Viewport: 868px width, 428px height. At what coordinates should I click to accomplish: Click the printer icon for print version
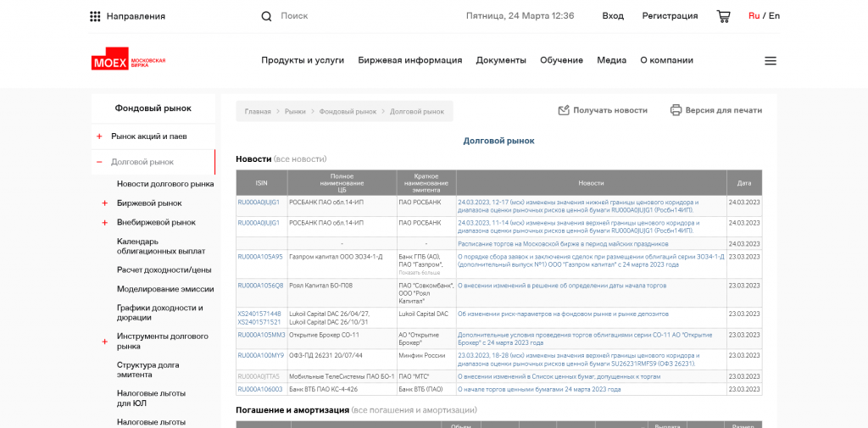(676, 110)
